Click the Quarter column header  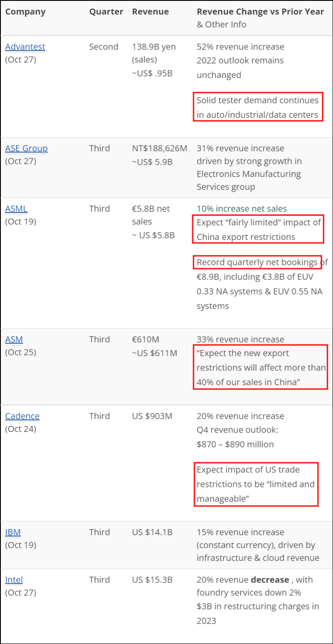coord(106,12)
